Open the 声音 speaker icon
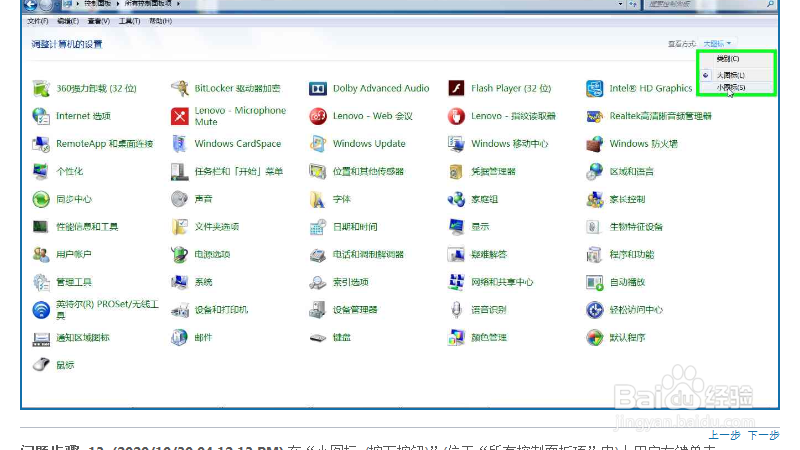Viewport: 800px width, 450px height. point(180,199)
